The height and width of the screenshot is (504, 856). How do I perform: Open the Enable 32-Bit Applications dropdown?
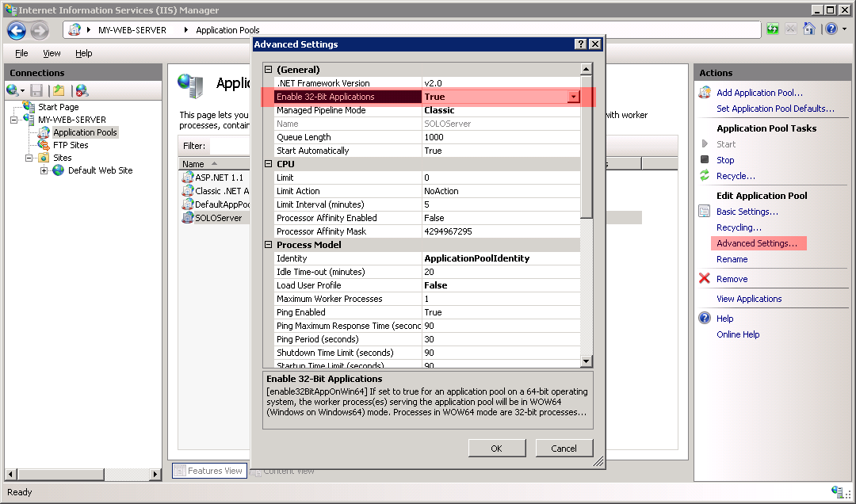[573, 97]
